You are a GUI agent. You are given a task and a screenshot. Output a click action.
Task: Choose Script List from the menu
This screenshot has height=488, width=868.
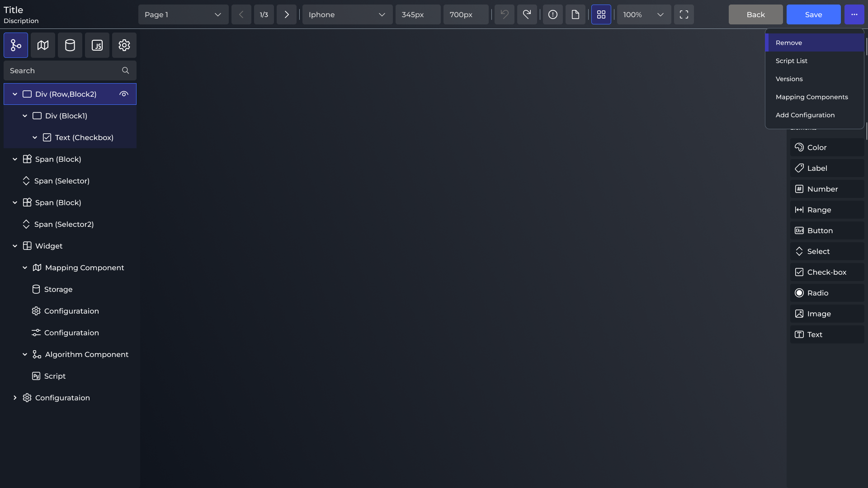[x=815, y=61]
